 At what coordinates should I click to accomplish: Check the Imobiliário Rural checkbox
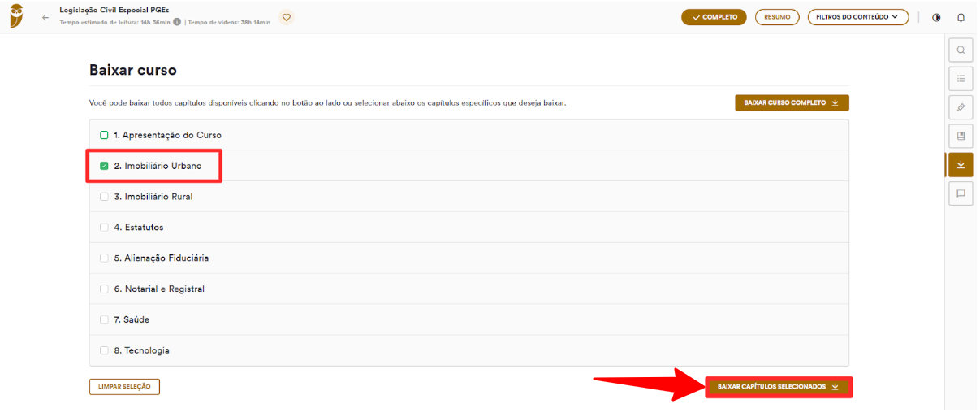(104, 197)
